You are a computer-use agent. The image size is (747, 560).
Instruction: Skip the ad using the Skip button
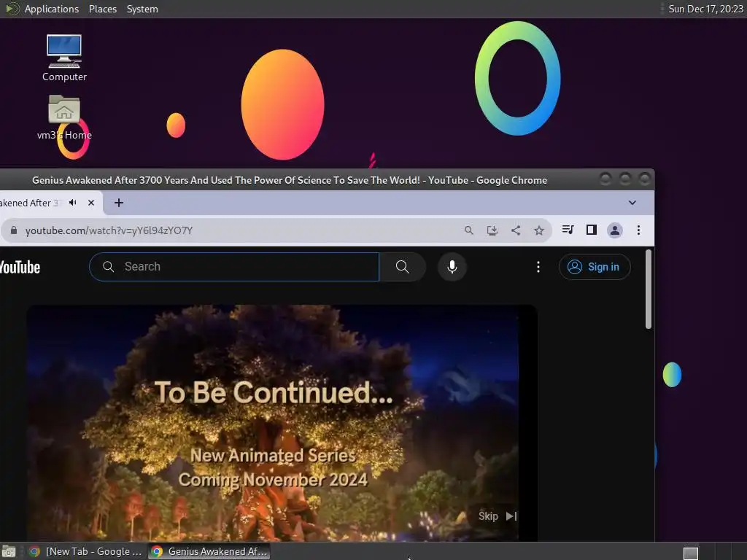click(x=498, y=516)
